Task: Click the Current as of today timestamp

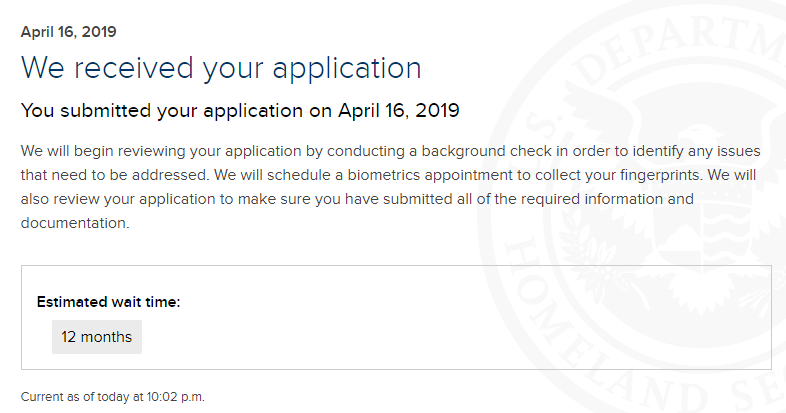Action: [113, 397]
